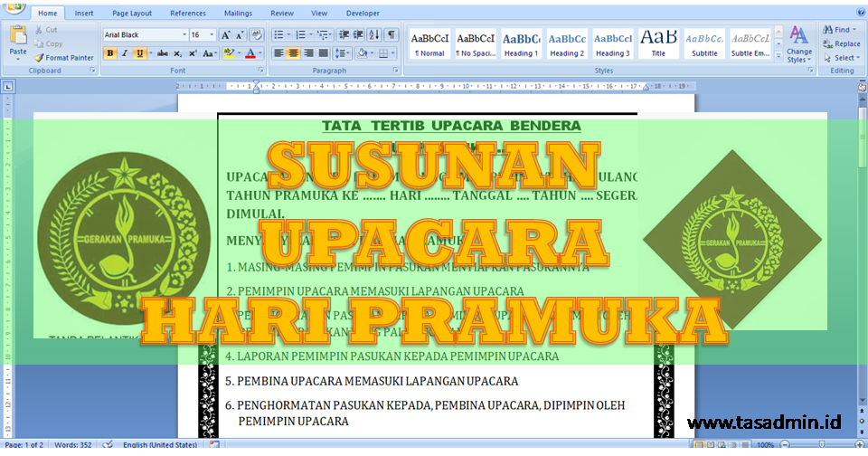The width and height of the screenshot is (868, 456).
Task: Open the Review tab
Action: (x=282, y=14)
